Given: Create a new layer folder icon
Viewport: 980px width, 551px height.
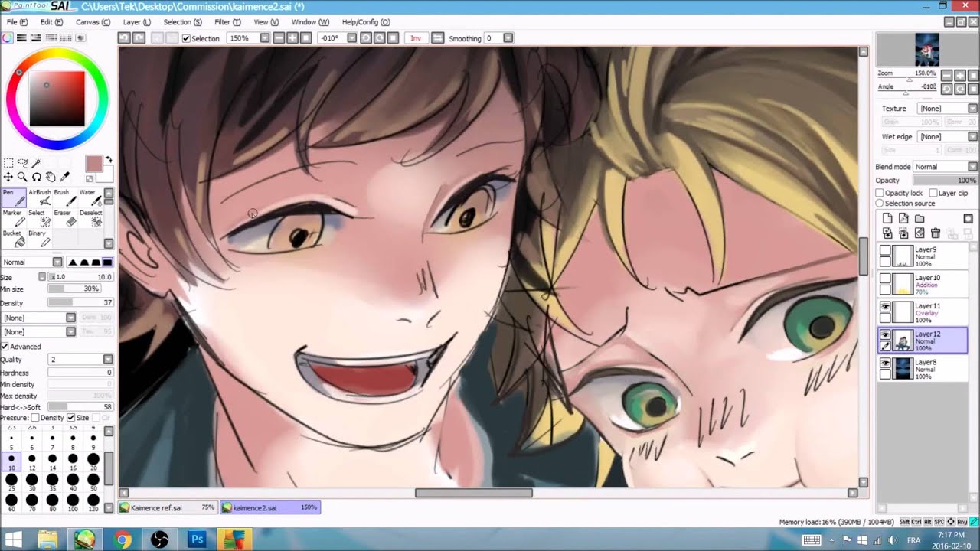Looking at the screenshot, I should (x=920, y=219).
